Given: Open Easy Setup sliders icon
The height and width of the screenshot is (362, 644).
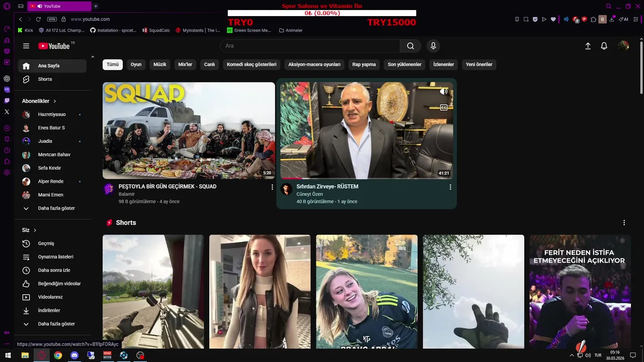Looking at the screenshot, I should point(636,19).
